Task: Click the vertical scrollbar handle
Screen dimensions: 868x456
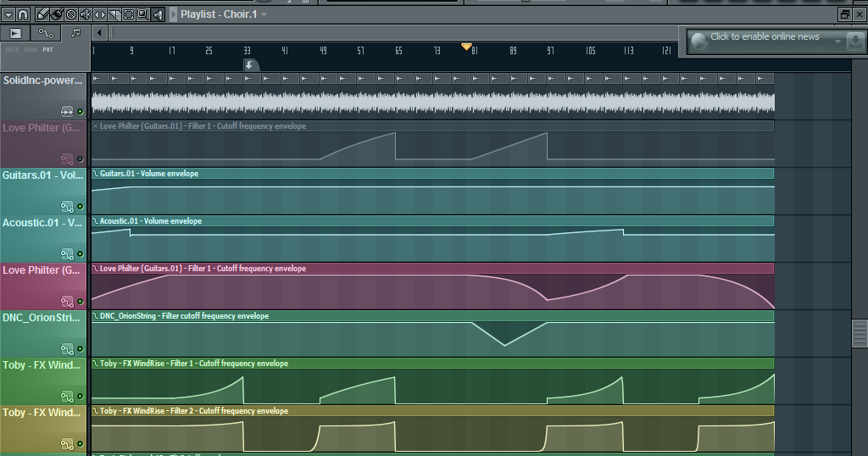Action: [x=860, y=332]
